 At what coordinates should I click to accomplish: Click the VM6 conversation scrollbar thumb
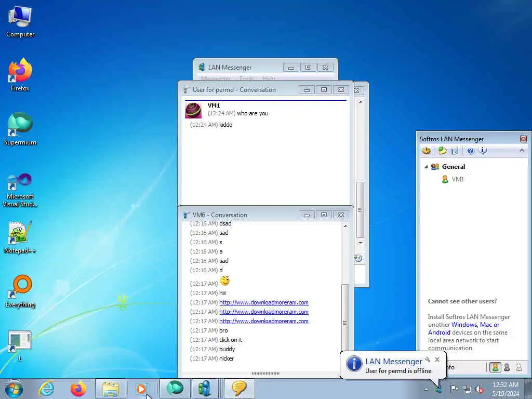pos(345,322)
